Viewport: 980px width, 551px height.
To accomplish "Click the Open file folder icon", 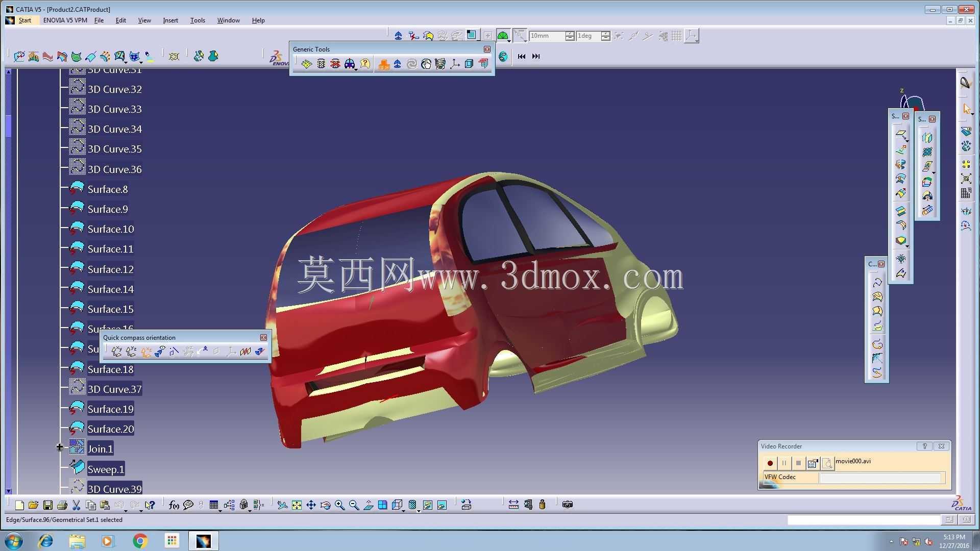I will point(34,505).
